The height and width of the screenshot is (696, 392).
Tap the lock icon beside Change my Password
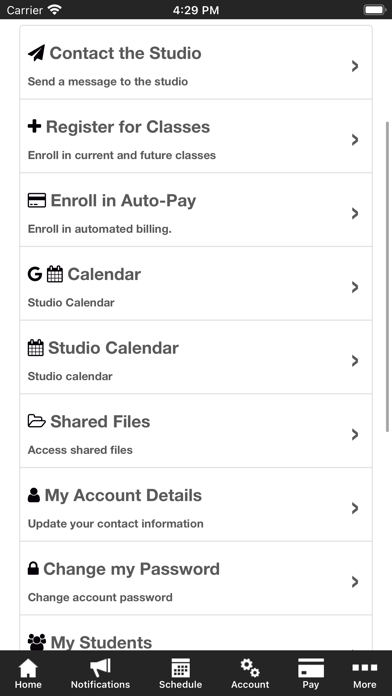click(33, 569)
